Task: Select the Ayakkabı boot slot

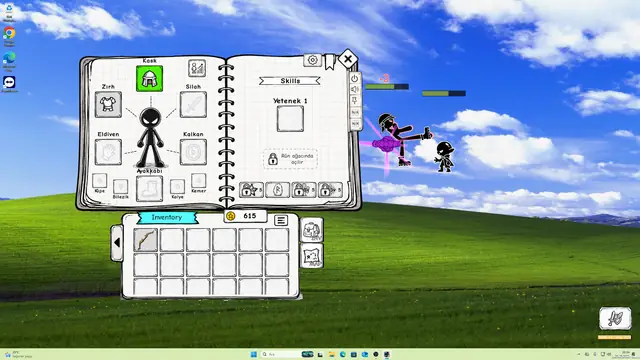Action: click(x=149, y=188)
